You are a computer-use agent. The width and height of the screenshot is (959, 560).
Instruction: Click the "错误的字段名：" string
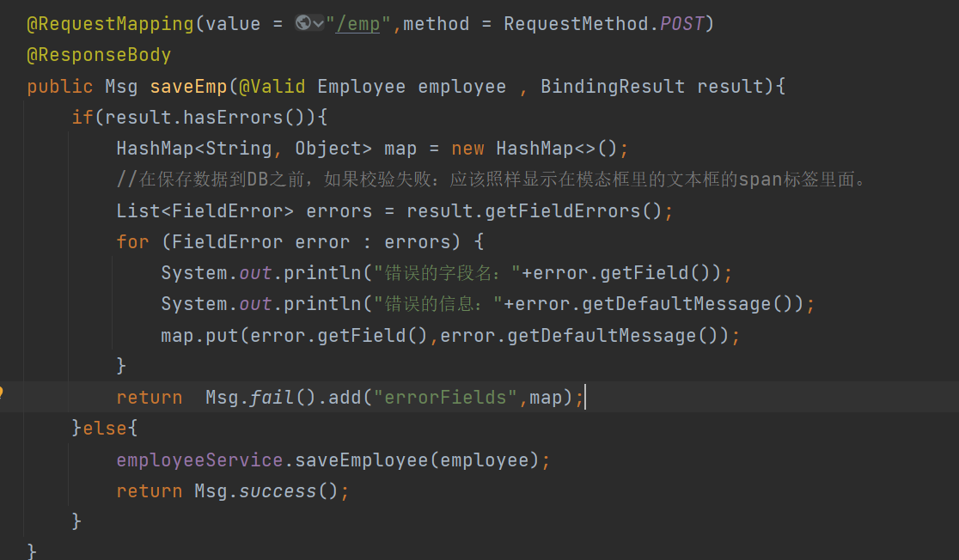(x=447, y=272)
